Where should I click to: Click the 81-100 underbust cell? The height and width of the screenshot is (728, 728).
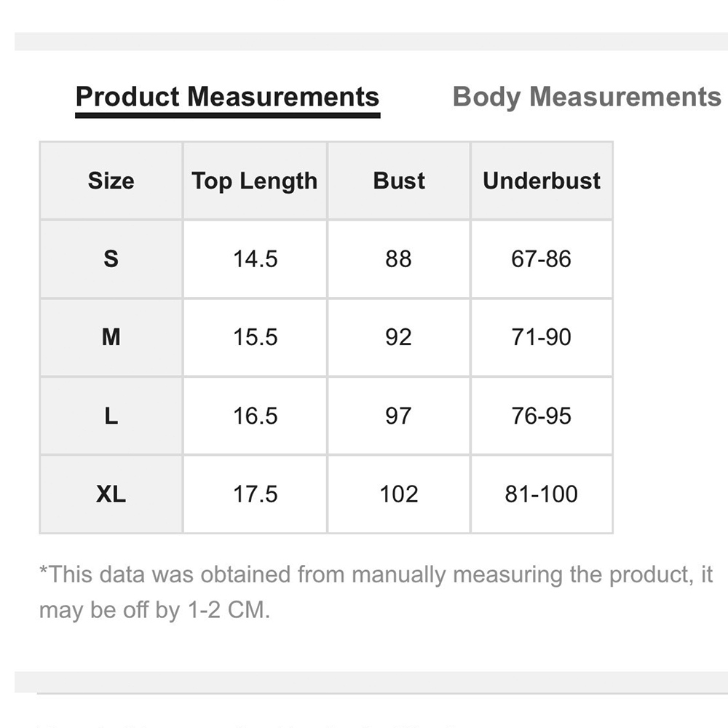pyautogui.click(x=542, y=494)
